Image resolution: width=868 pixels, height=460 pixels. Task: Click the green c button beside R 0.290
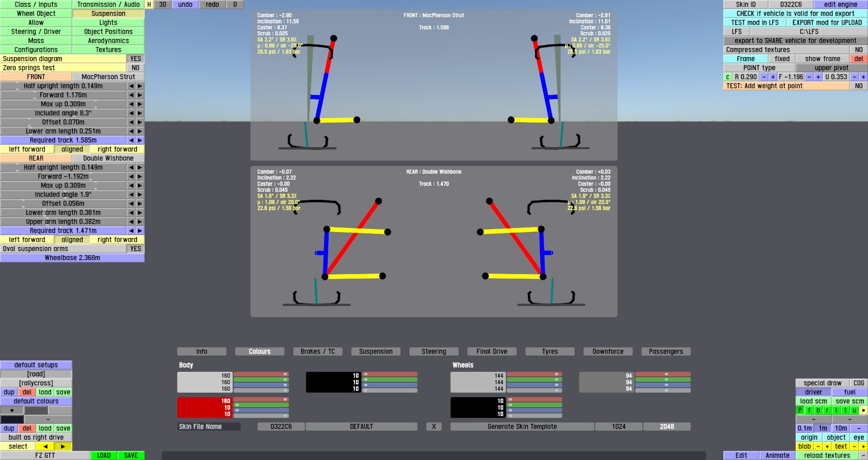(x=728, y=77)
